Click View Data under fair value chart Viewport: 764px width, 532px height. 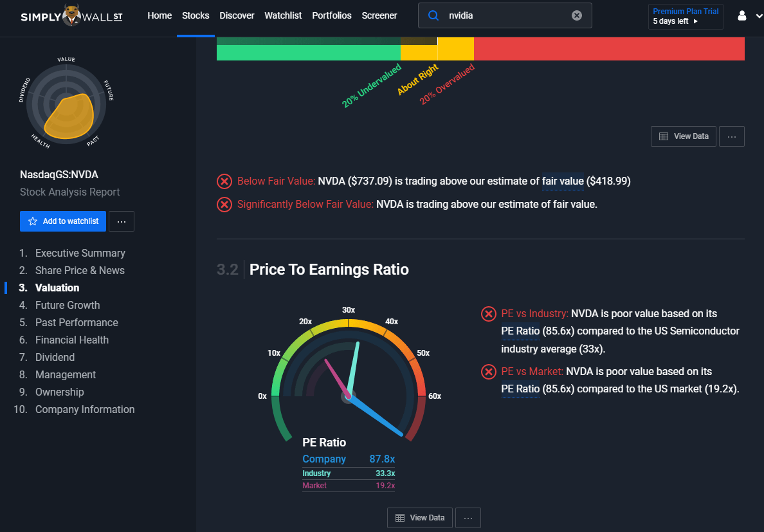(684, 136)
